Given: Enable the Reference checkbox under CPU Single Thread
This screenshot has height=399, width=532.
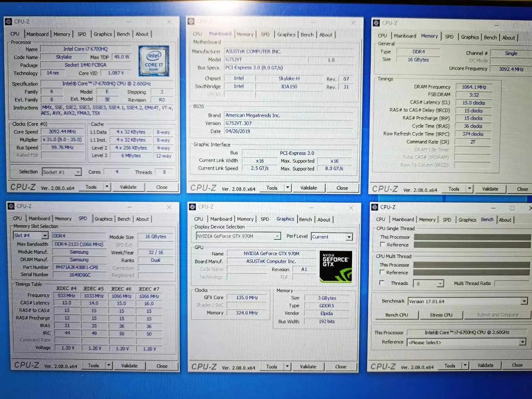Looking at the screenshot, I should point(382,245).
